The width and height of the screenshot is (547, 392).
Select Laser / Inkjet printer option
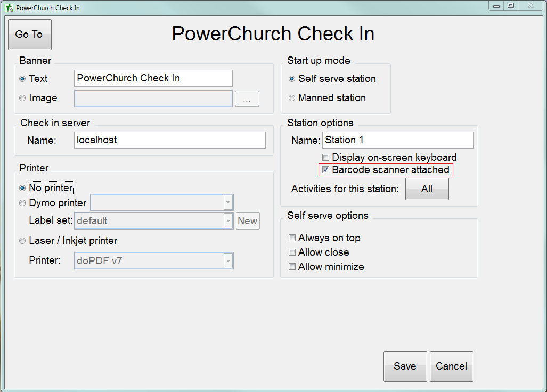[x=22, y=241]
